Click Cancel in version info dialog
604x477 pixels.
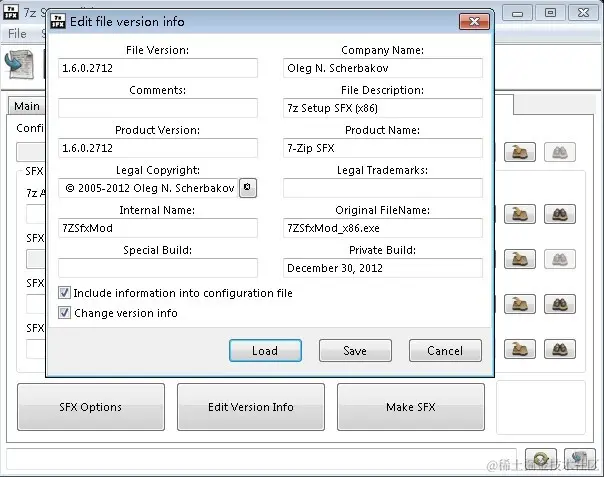(445, 350)
